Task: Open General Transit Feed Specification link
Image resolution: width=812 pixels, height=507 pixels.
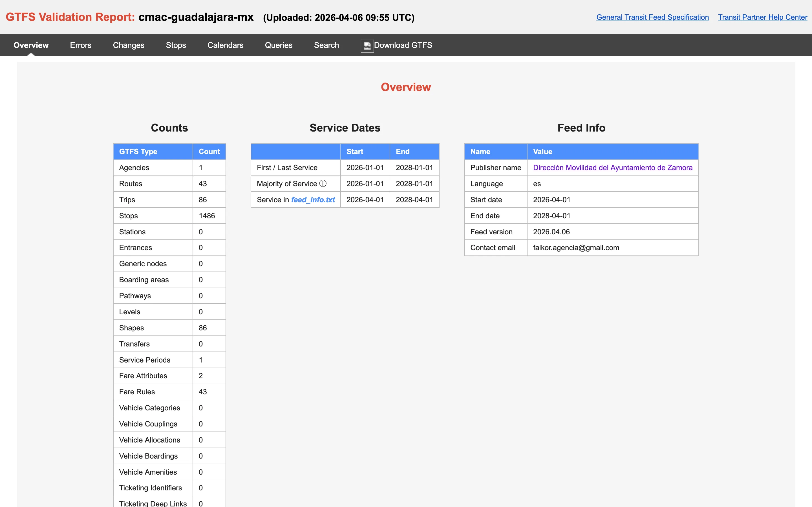Action: [652, 17]
